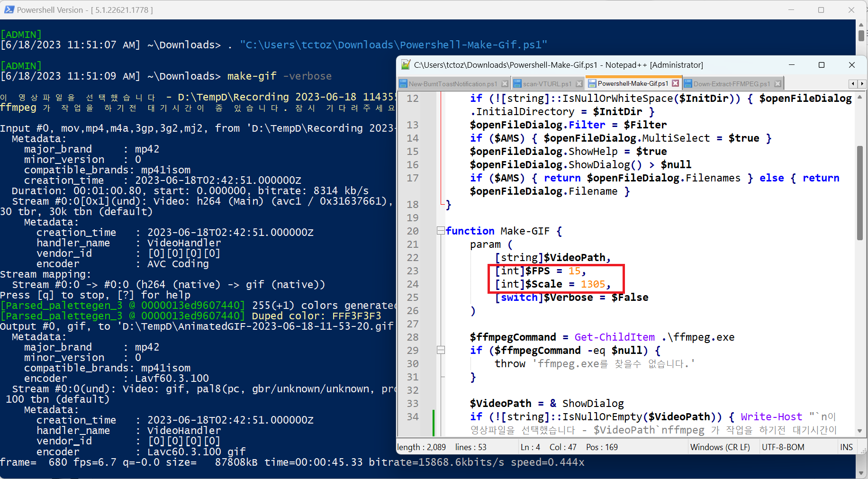Screen dimensions: 868x479
Task: Switch to scan-VTURL.ps1 tab
Action: 548,84
